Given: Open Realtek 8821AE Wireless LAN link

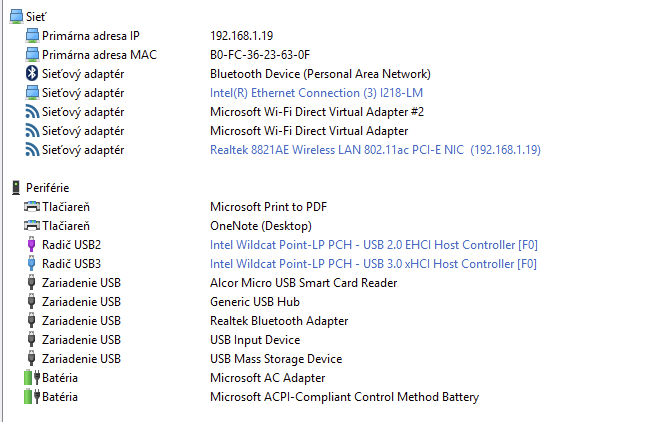Looking at the screenshot, I should (375, 150).
